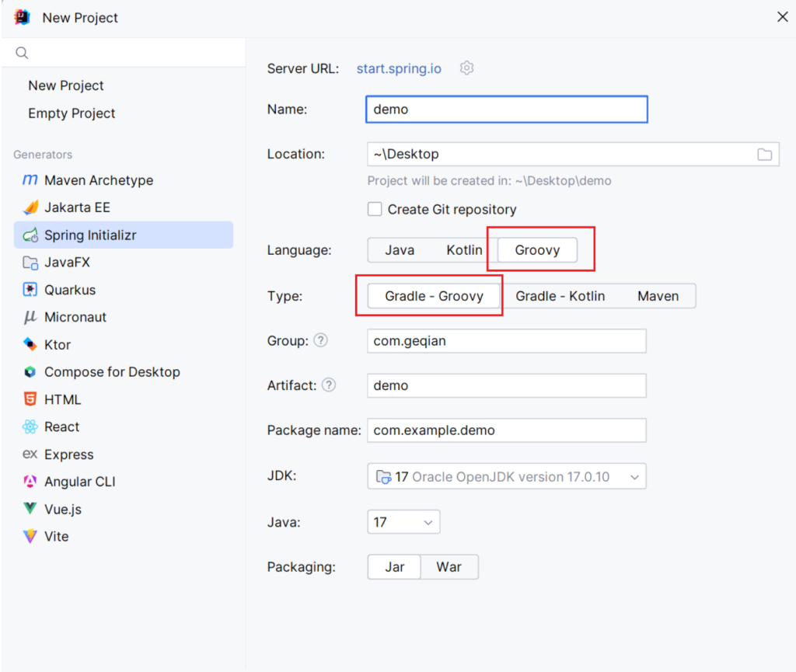Viewport: 796px width, 672px height.
Task: Set Language to Kotlin
Action: point(464,250)
